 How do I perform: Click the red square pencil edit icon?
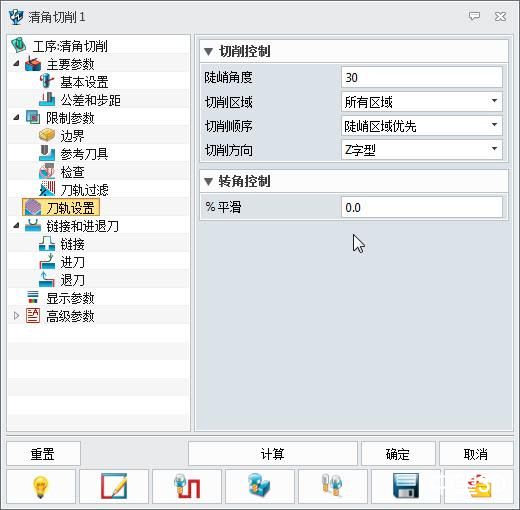(114, 487)
